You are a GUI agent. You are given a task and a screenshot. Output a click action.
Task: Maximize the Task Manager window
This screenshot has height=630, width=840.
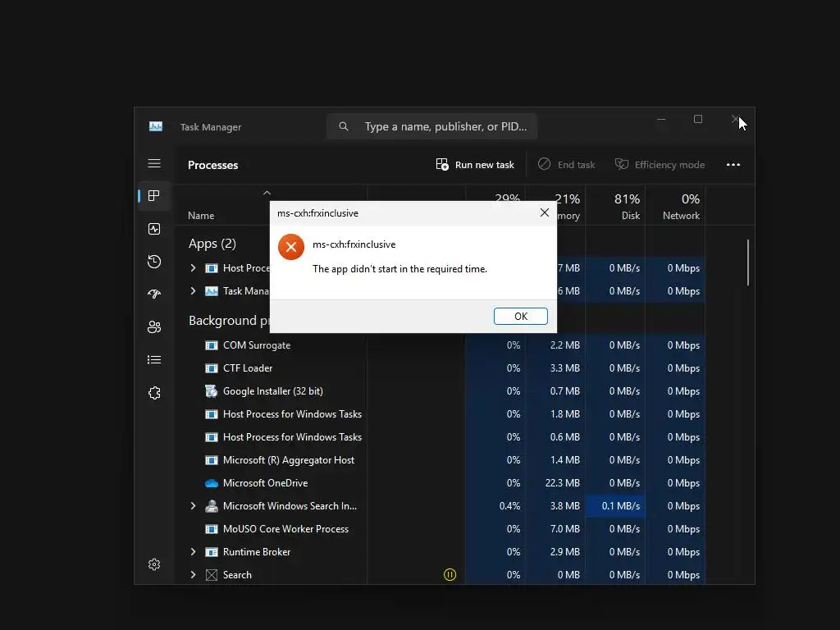point(697,119)
